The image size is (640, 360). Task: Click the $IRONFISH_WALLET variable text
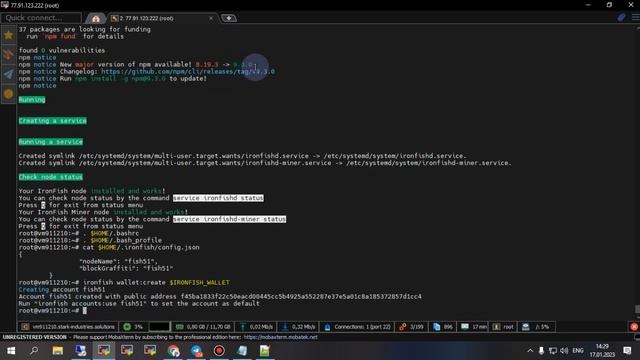pyautogui.click(x=200, y=282)
